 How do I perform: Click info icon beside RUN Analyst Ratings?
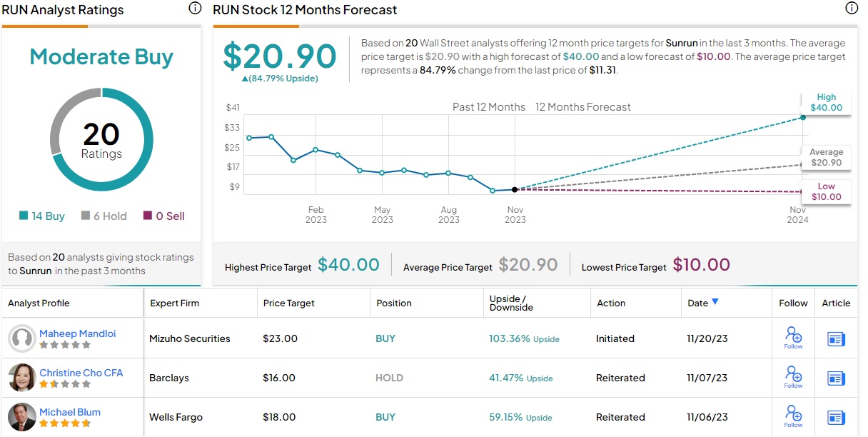[x=195, y=9]
